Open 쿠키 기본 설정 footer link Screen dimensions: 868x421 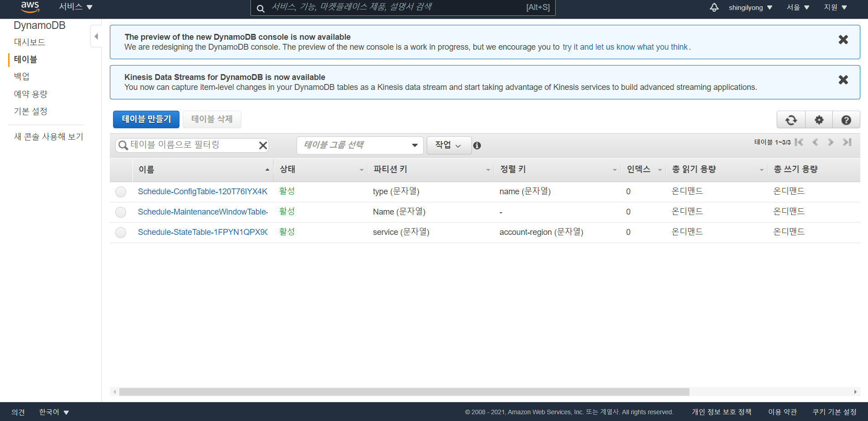835,412
